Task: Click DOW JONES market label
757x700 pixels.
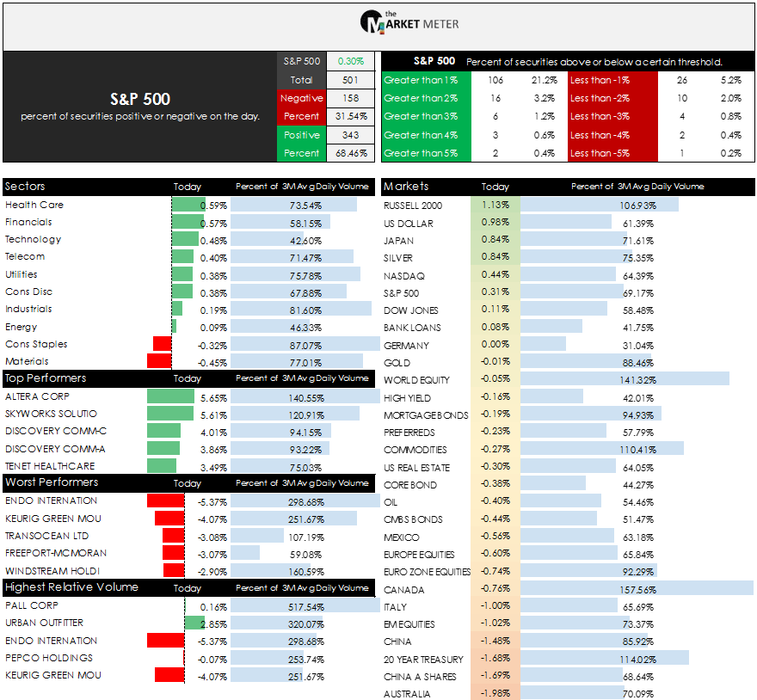Action: click(411, 310)
